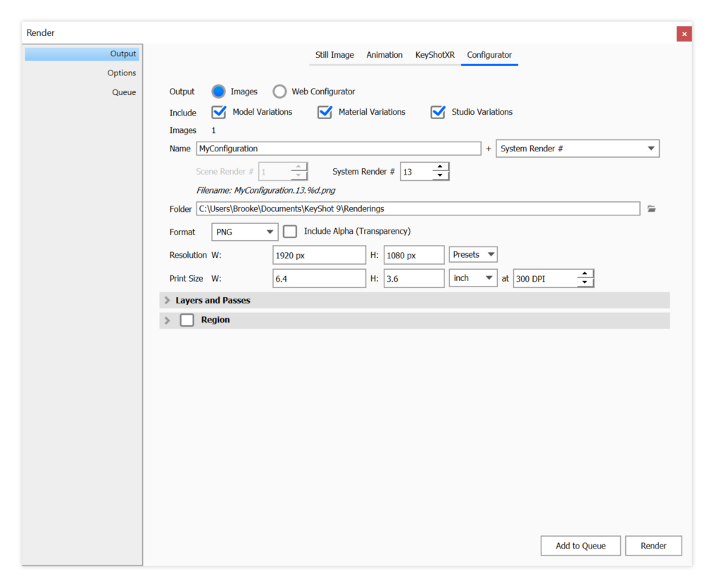Image resolution: width=721 pixels, height=588 pixels.
Task: Toggle Material Variations checkbox
Action: click(x=325, y=112)
